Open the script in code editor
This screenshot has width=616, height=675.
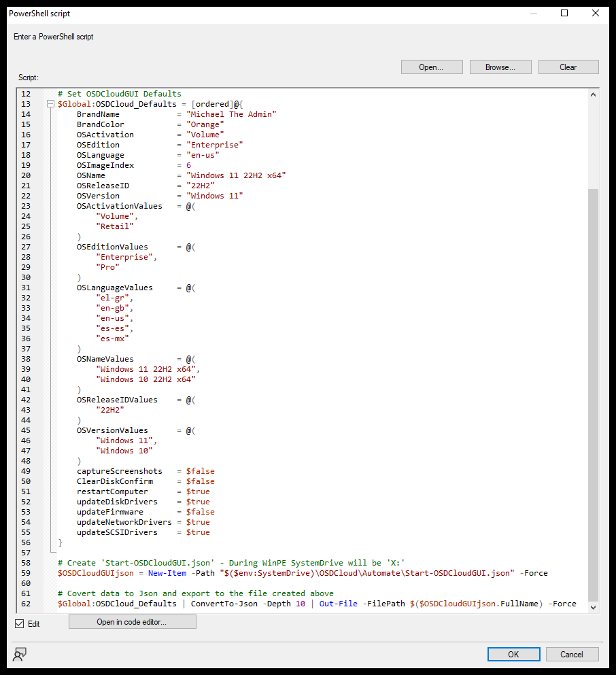(x=132, y=621)
